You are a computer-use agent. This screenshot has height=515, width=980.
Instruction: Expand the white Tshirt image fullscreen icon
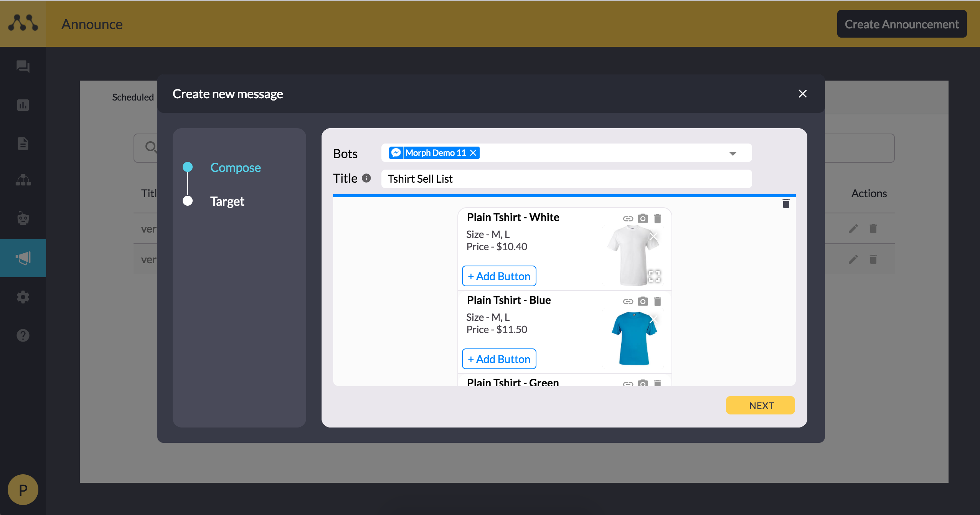tap(654, 276)
